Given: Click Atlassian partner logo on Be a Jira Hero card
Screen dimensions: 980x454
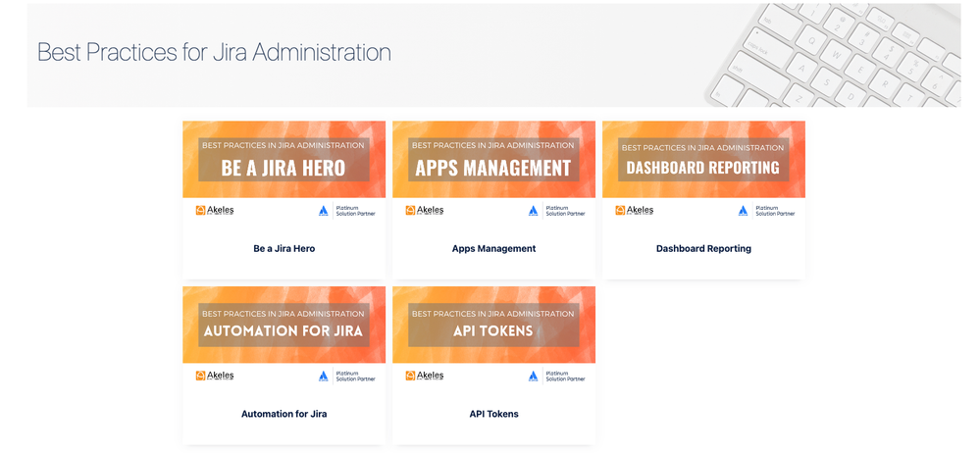Looking at the screenshot, I should pyautogui.click(x=323, y=211).
